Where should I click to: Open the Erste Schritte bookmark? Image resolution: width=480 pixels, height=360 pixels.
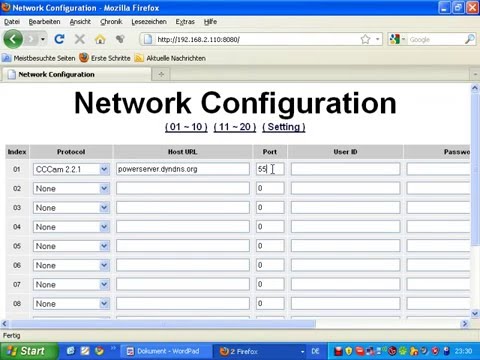(x=105, y=58)
